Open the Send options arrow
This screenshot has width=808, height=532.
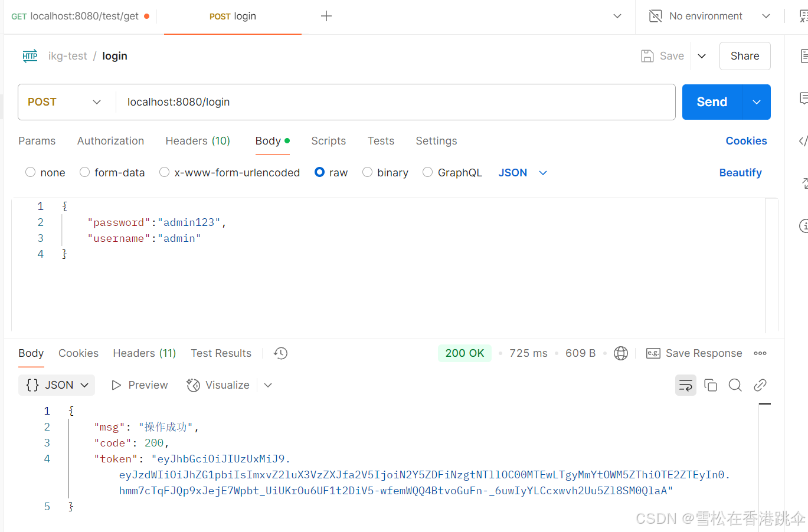(757, 102)
